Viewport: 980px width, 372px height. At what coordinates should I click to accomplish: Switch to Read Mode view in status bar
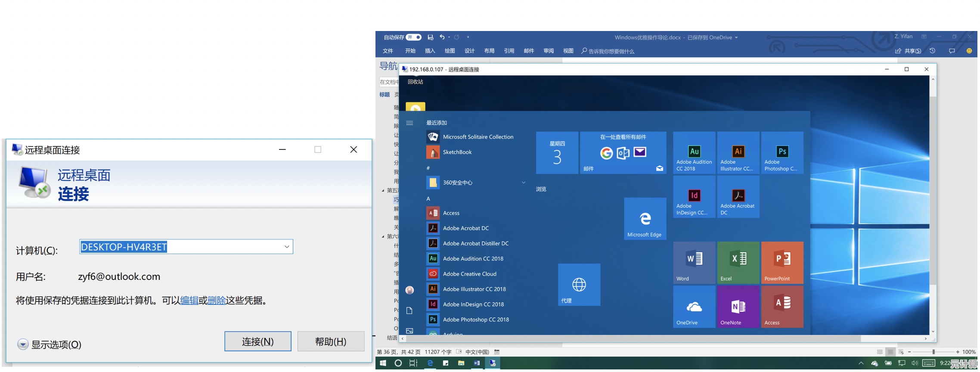click(880, 352)
